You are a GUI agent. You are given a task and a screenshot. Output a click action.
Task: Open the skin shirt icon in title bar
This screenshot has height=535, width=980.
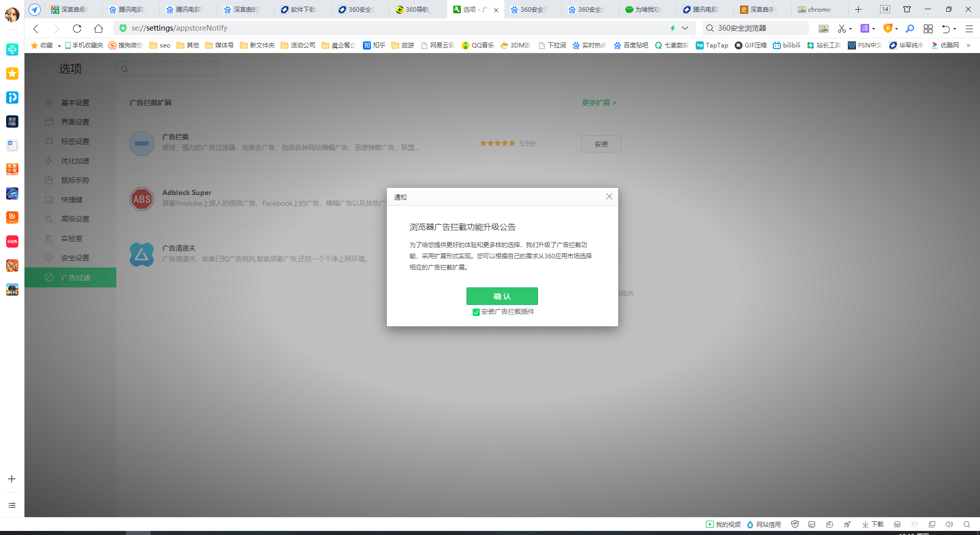(907, 9)
